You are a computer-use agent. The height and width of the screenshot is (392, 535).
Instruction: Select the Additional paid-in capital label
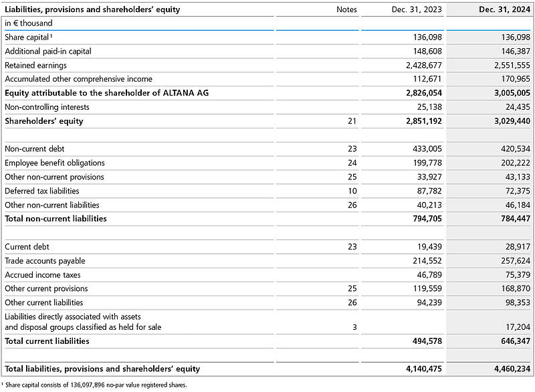(x=48, y=52)
